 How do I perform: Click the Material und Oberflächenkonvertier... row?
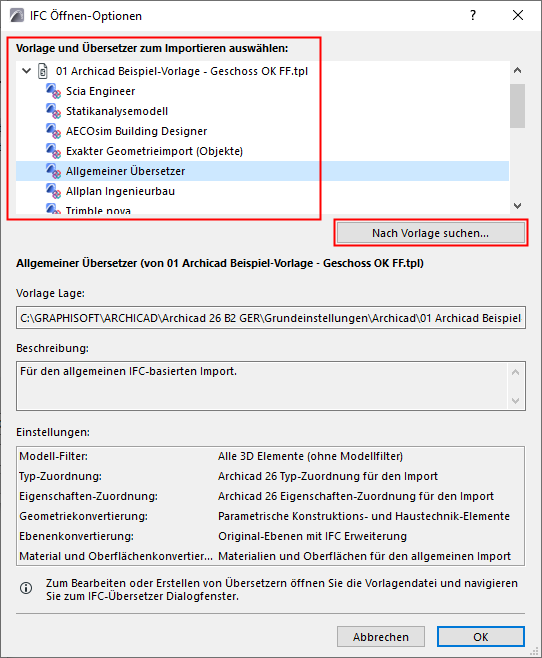(x=271, y=556)
